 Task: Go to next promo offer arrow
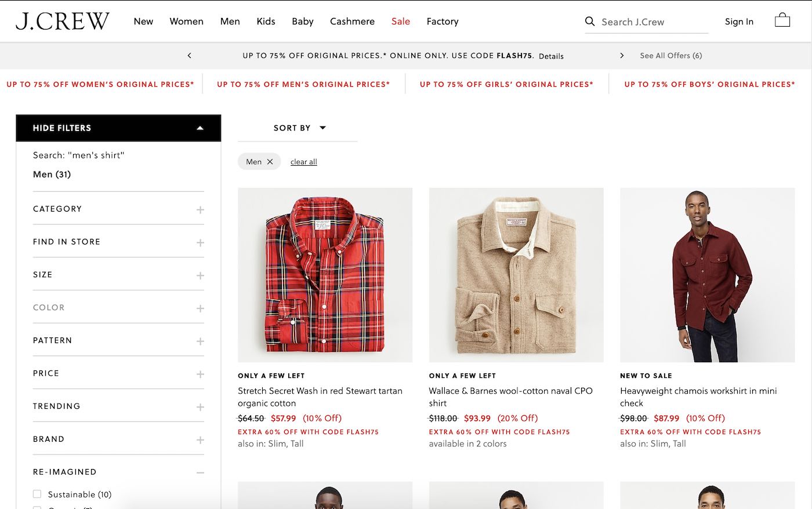point(622,56)
